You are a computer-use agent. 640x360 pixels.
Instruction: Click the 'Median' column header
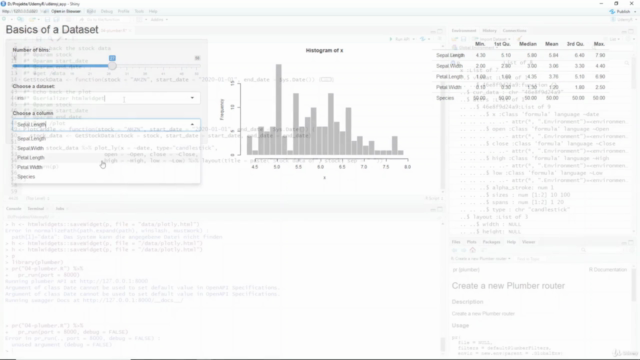click(x=528, y=44)
